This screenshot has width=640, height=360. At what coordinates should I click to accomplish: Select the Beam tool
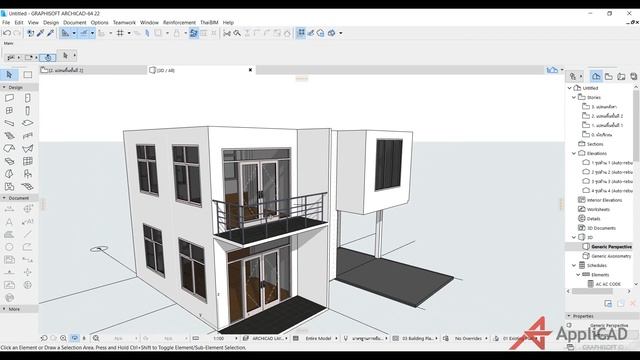(x=9, y=123)
